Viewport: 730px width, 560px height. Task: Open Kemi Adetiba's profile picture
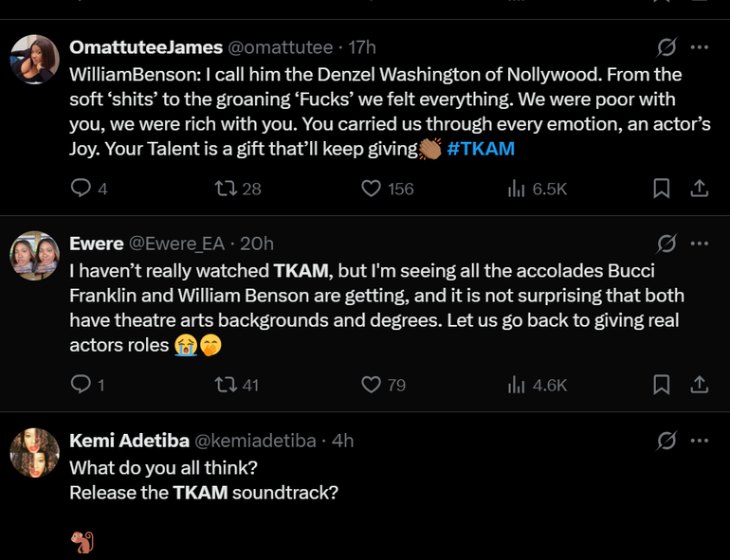pyautogui.click(x=35, y=452)
